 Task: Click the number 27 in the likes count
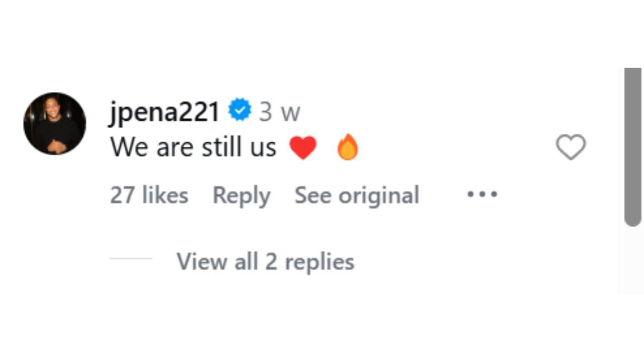121,195
